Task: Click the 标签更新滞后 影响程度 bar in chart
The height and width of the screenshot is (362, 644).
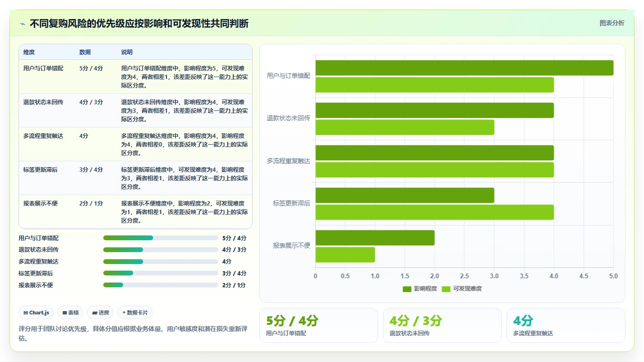Action: (x=405, y=196)
